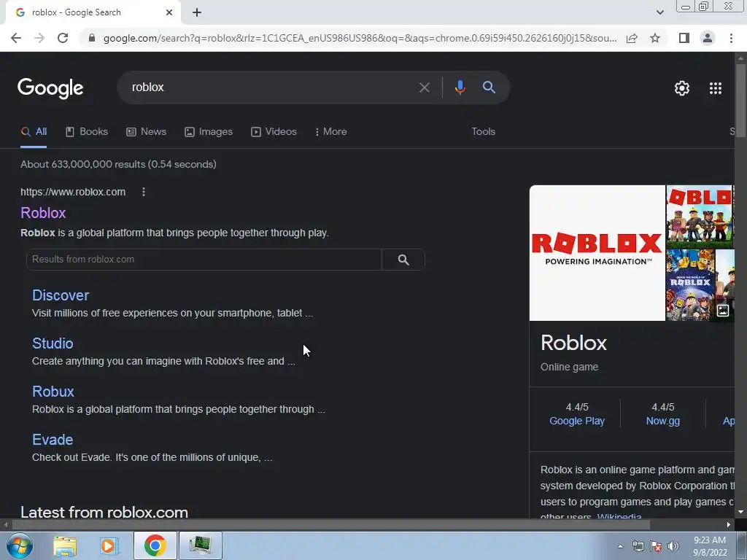The width and height of the screenshot is (747, 560).
Task: Start voice search with the microphone
Action: coord(460,87)
